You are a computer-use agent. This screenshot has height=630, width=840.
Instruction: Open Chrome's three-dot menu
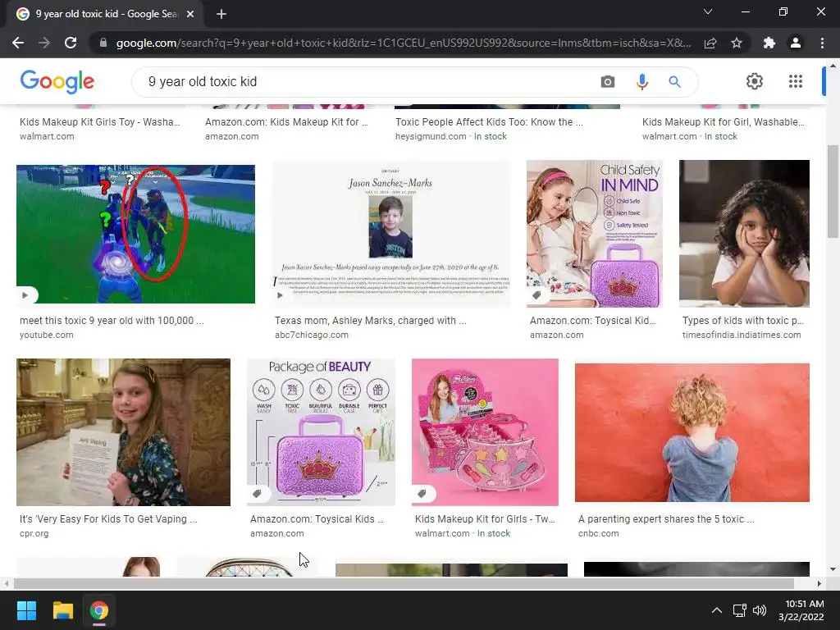click(x=822, y=43)
